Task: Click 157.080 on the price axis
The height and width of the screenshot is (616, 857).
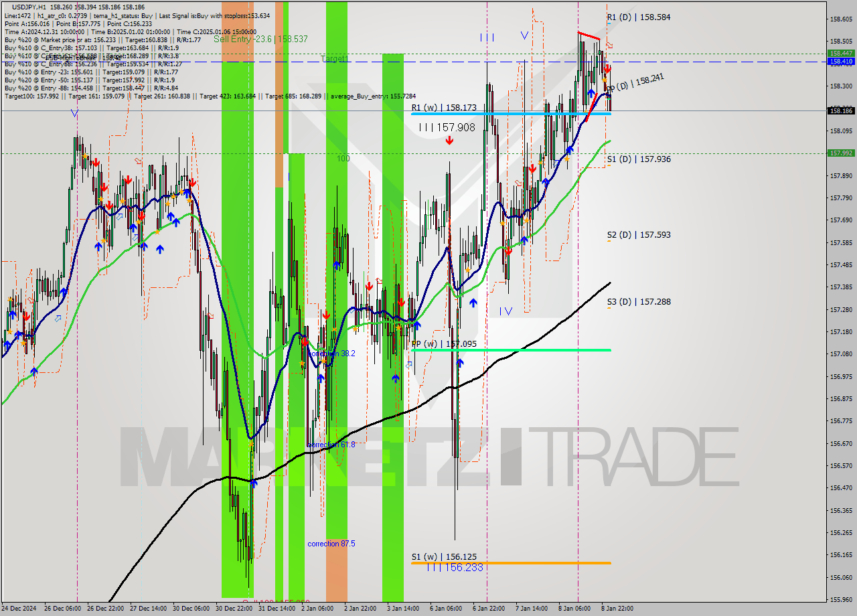Action: pyautogui.click(x=841, y=354)
